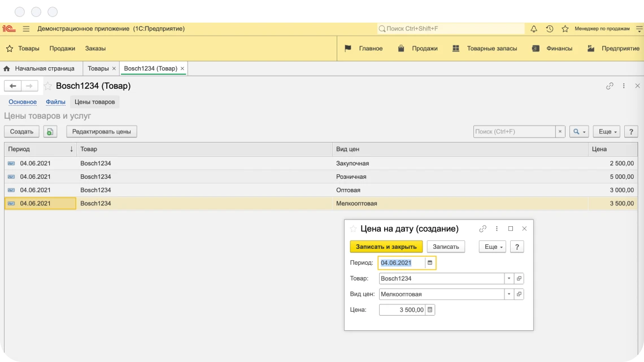Click the copy record icon beside Создать

[x=50, y=132]
